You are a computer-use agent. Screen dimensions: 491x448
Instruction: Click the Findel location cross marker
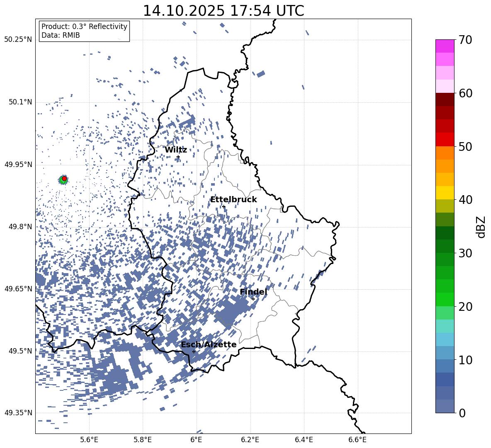[x=253, y=299]
